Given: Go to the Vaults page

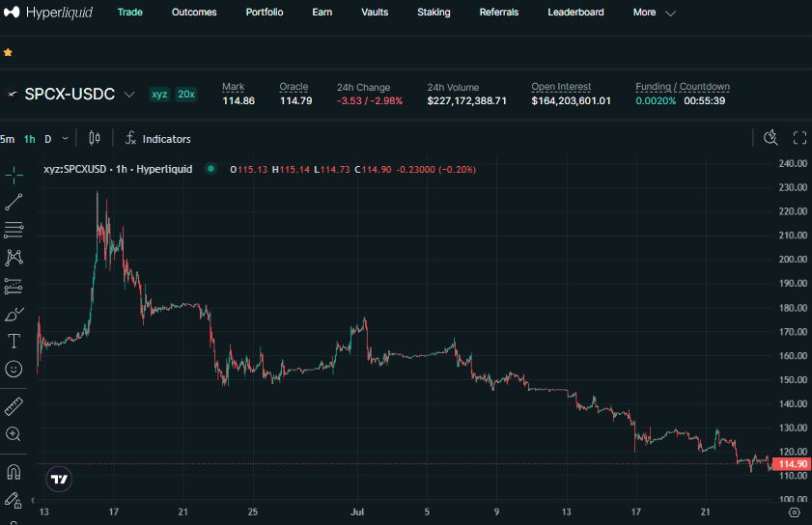Looking at the screenshot, I should tap(375, 12).
